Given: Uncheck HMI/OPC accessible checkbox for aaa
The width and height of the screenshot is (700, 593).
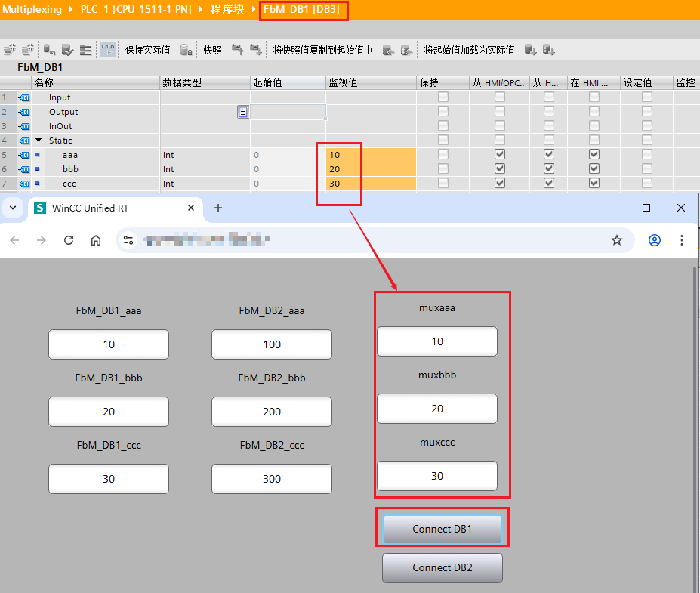Looking at the screenshot, I should pyautogui.click(x=500, y=155).
